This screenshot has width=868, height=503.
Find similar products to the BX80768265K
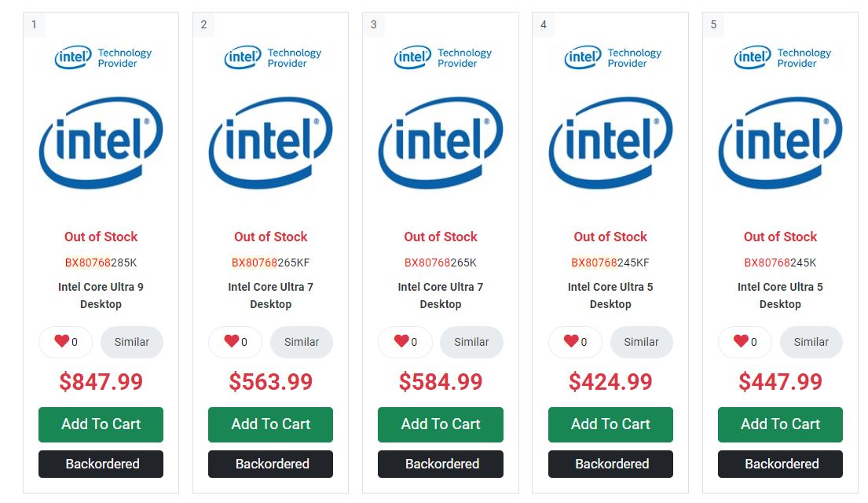[471, 342]
